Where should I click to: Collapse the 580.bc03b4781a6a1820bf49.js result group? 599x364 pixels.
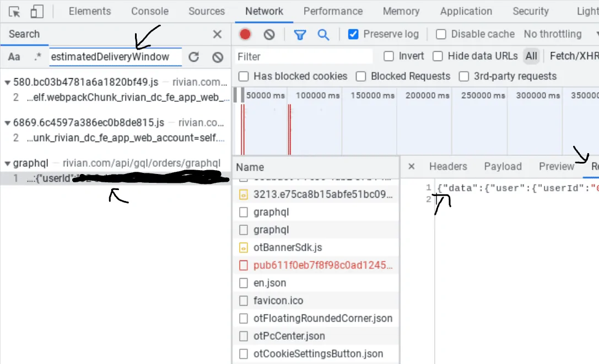pyautogui.click(x=7, y=83)
